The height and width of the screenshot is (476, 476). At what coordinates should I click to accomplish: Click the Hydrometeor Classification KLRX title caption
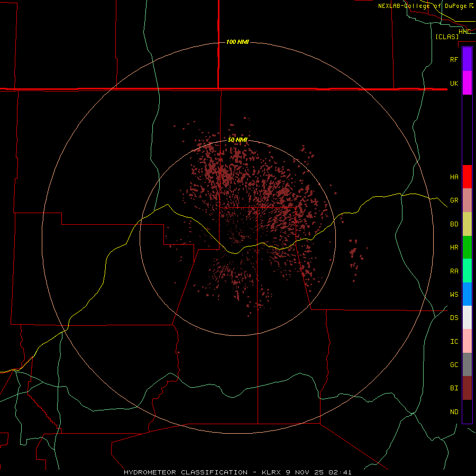click(x=237, y=472)
